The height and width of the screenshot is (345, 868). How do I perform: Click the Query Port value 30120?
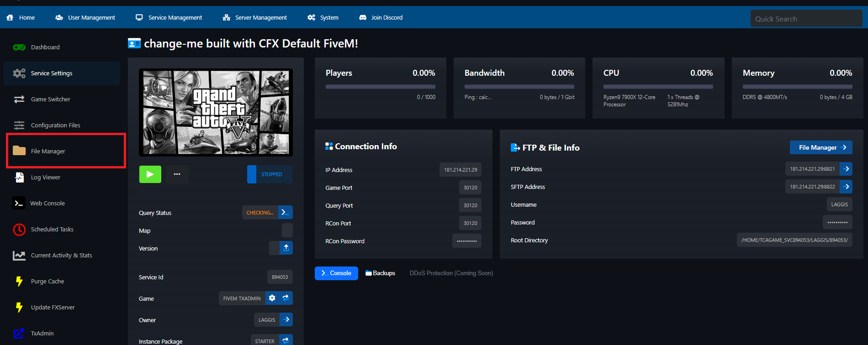pyautogui.click(x=470, y=205)
